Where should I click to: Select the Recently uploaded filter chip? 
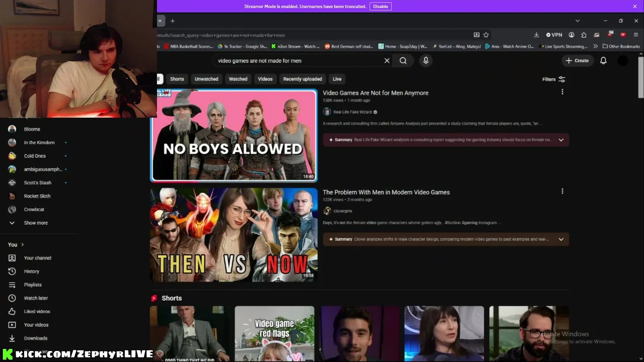(x=302, y=79)
